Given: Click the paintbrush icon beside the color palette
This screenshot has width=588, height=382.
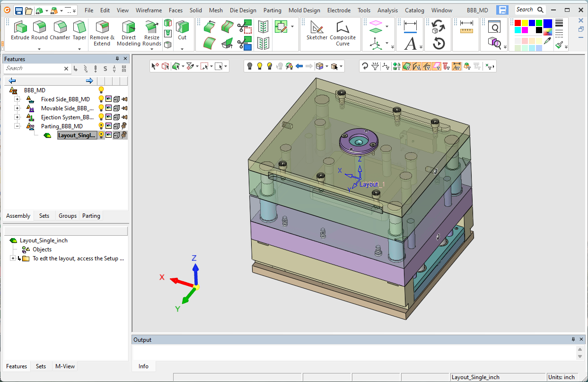Looking at the screenshot, I should point(559,44).
